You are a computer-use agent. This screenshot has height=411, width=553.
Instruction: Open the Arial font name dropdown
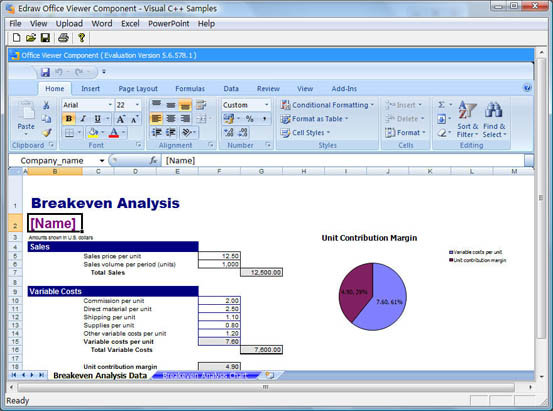point(110,105)
